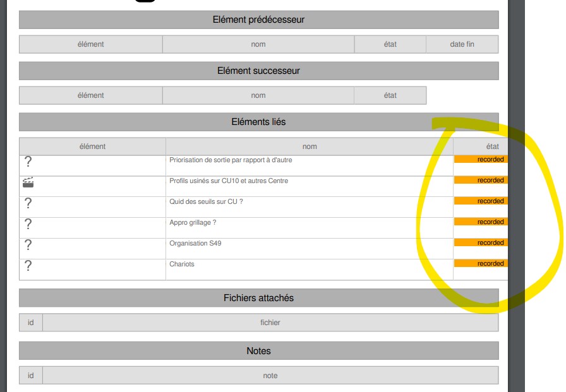The image size is (566, 392).
Task: Click 'élément' column header in successeur table
Action: tap(90, 95)
